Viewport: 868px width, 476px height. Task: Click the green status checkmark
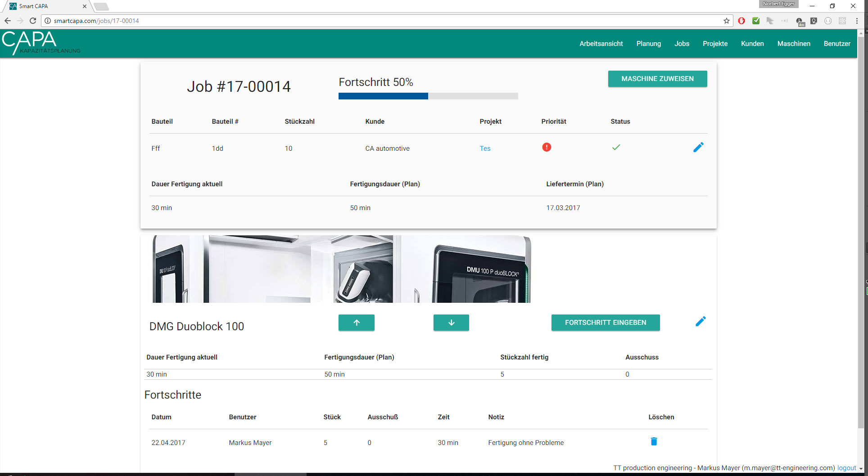[616, 147]
